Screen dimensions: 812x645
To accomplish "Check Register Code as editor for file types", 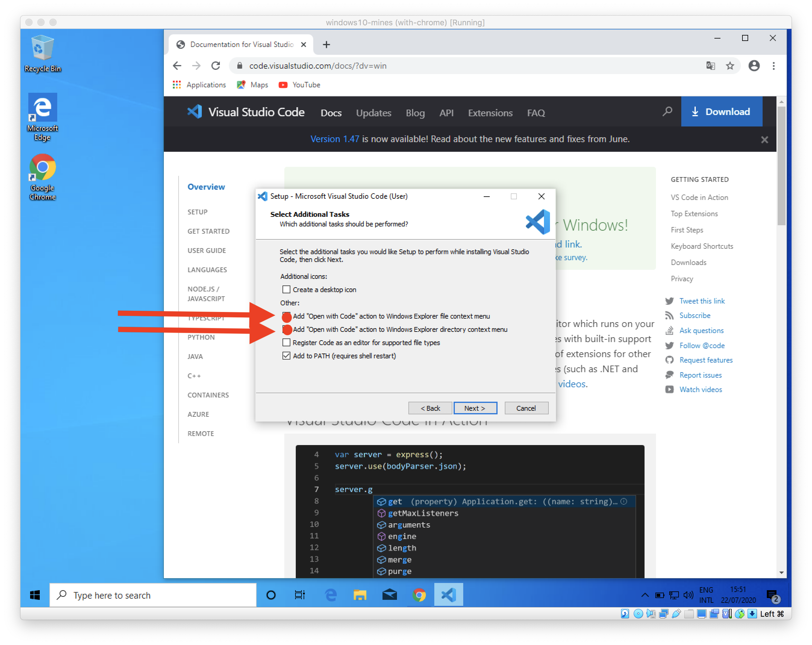I will point(286,343).
